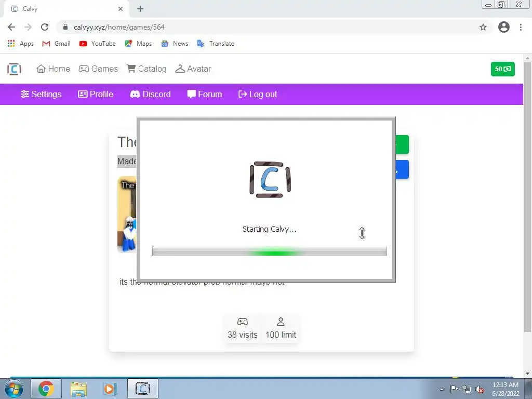532x399 pixels.
Task: Click the green launcher progress bar
Action: point(270,251)
